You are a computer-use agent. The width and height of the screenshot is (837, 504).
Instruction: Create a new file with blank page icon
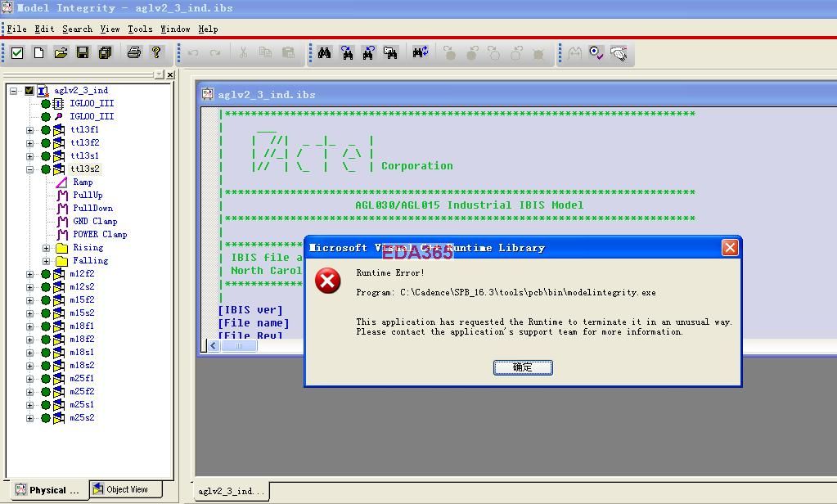point(39,53)
